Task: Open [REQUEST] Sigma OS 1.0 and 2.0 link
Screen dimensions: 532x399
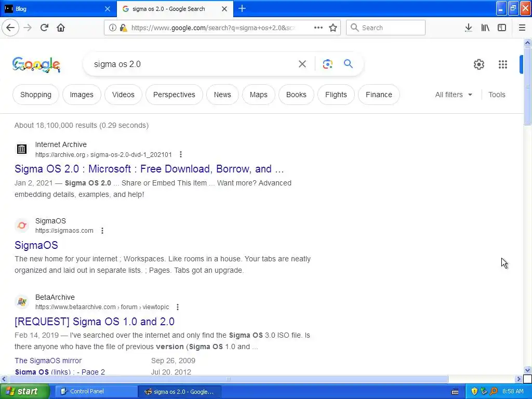Action: pos(95,321)
